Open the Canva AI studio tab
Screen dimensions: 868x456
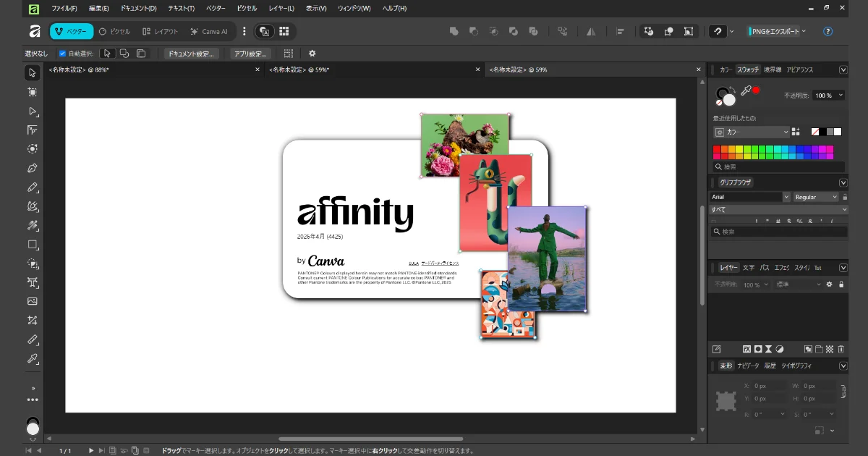209,31
